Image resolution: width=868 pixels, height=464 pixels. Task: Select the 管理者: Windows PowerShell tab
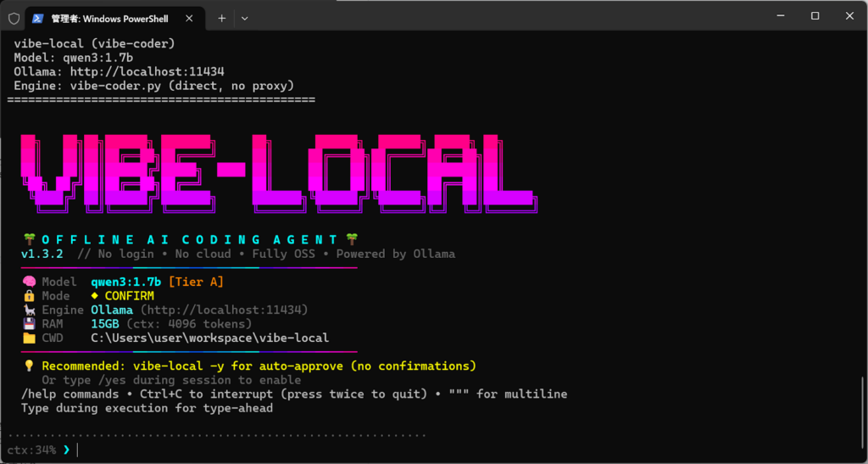tap(109, 18)
